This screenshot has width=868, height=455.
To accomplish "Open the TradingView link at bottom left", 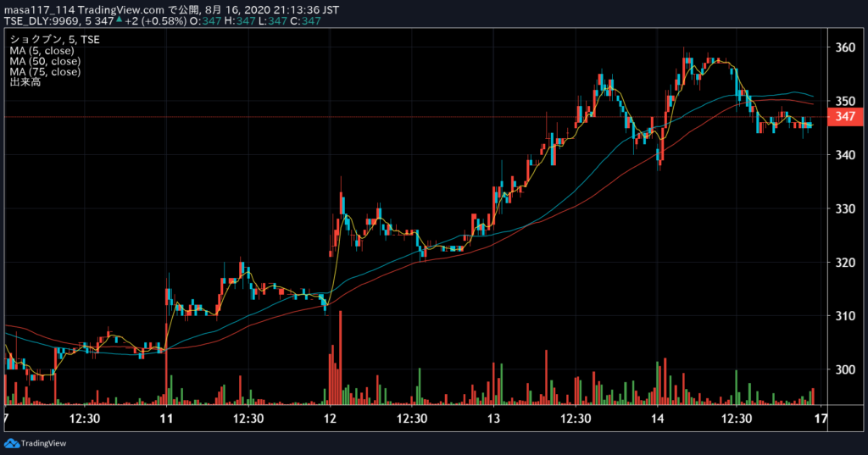I will pos(36,443).
